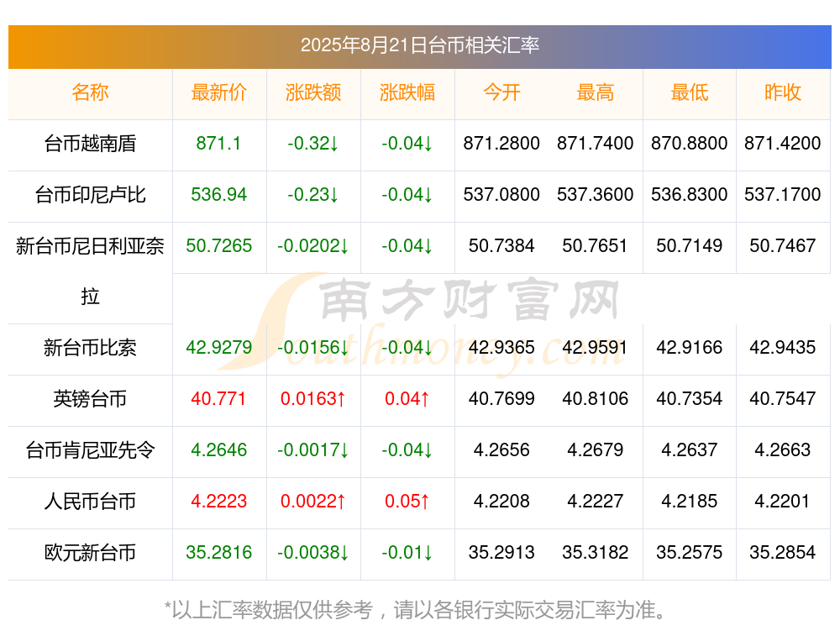This screenshot has height=636, width=840.
Task: Click the latest price 42.9279
Action: pyautogui.click(x=218, y=348)
